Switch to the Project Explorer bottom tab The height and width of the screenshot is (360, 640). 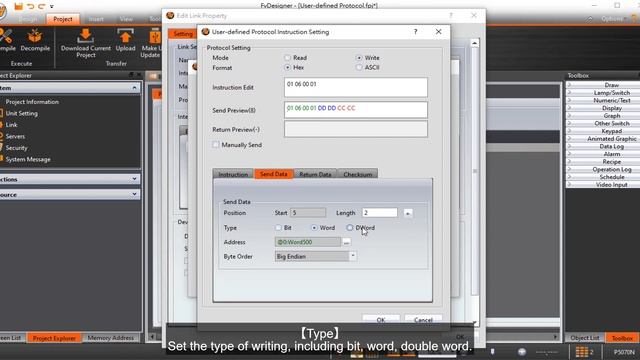[54, 338]
